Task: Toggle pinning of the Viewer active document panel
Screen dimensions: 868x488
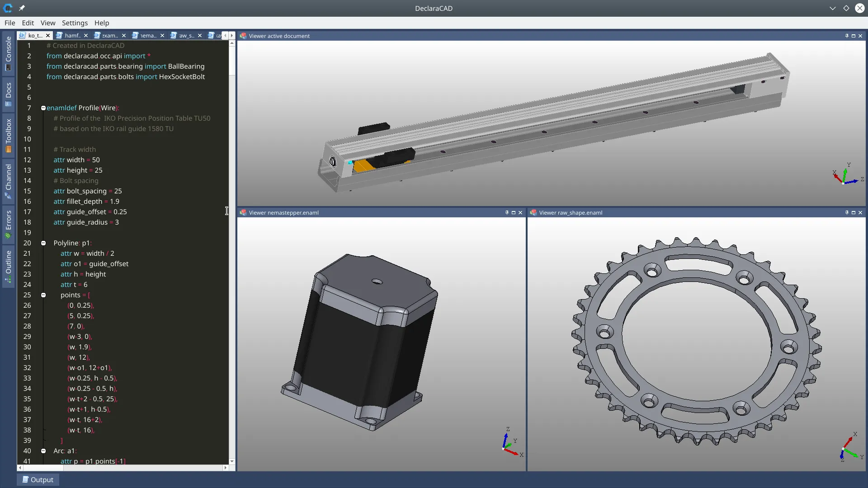Action: coord(846,36)
